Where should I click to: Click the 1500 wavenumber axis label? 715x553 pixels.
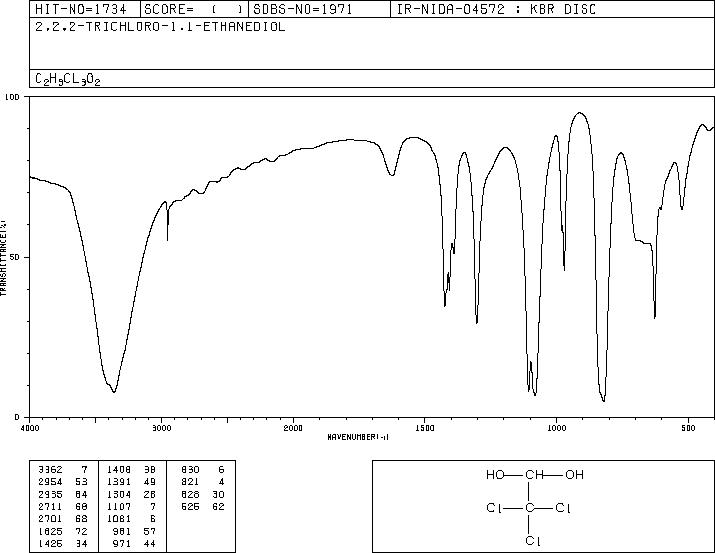[x=425, y=428]
